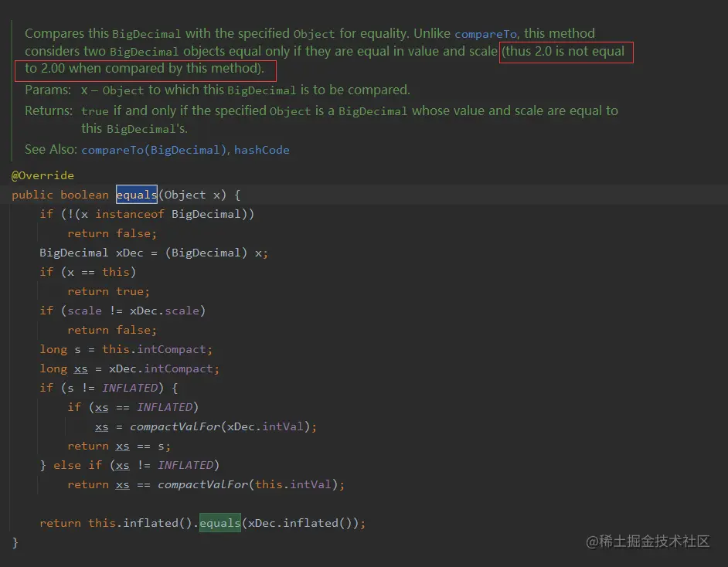Click the 'if (x == this)' condition

(88, 272)
